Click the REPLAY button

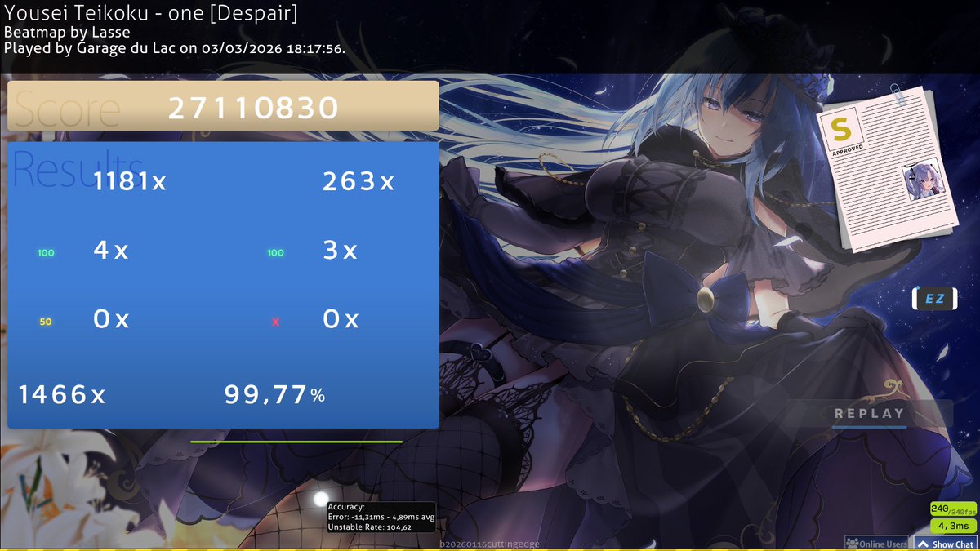tap(869, 414)
